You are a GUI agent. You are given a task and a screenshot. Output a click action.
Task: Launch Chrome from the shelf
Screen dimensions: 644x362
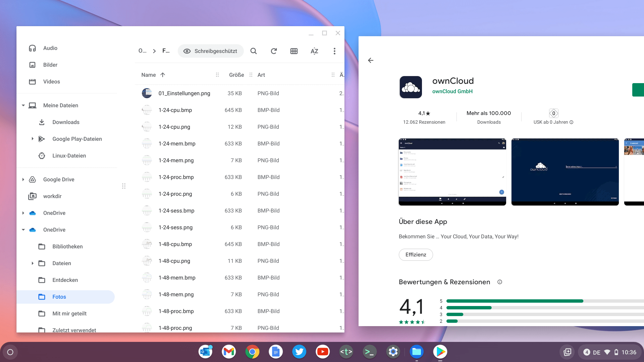coord(252,352)
